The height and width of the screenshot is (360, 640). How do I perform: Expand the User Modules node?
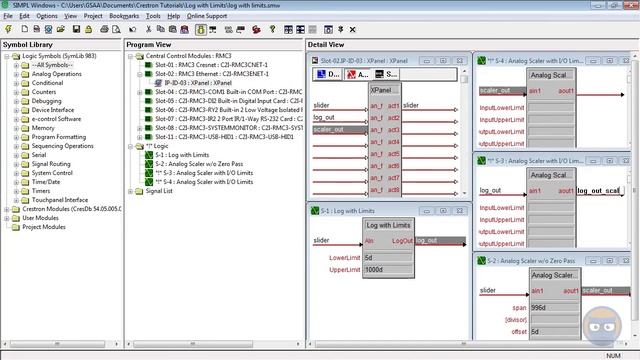pyautogui.click(x=7, y=218)
